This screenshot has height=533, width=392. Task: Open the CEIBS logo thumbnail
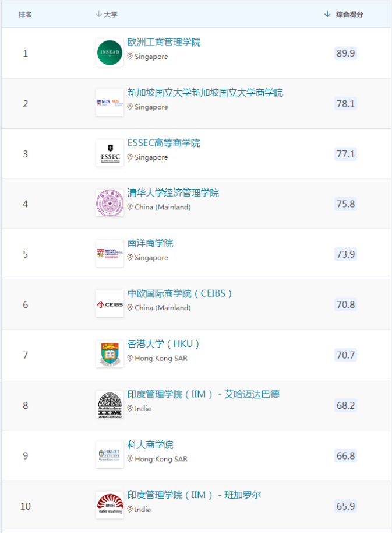[x=110, y=304]
